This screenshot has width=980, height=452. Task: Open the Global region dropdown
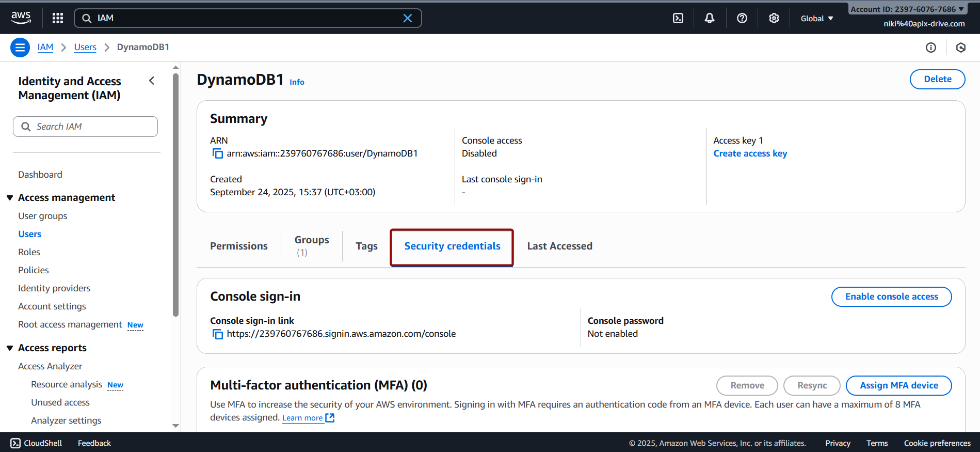[x=816, y=18]
